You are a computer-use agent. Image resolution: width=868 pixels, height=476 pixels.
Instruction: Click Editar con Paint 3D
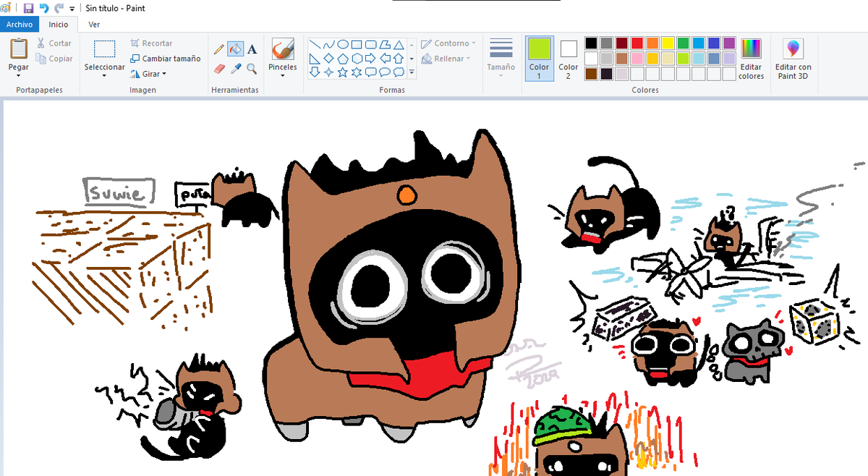coord(793,58)
